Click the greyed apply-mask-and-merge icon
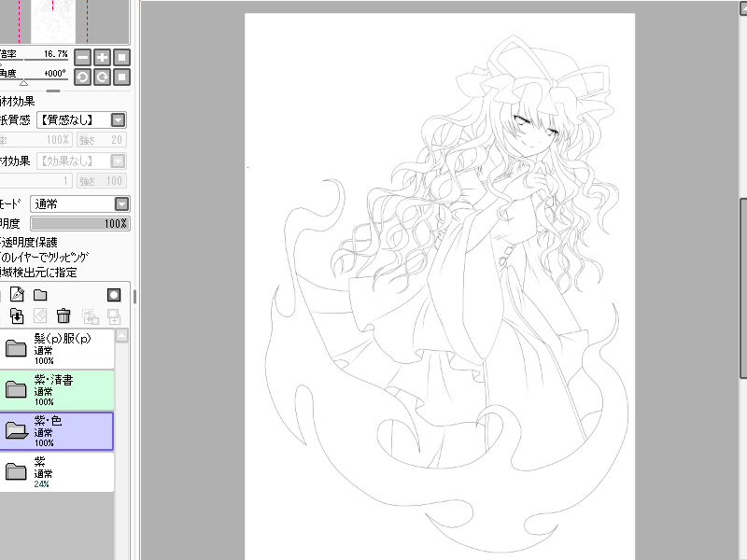The width and height of the screenshot is (747, 560). click(x=90, y=316)
